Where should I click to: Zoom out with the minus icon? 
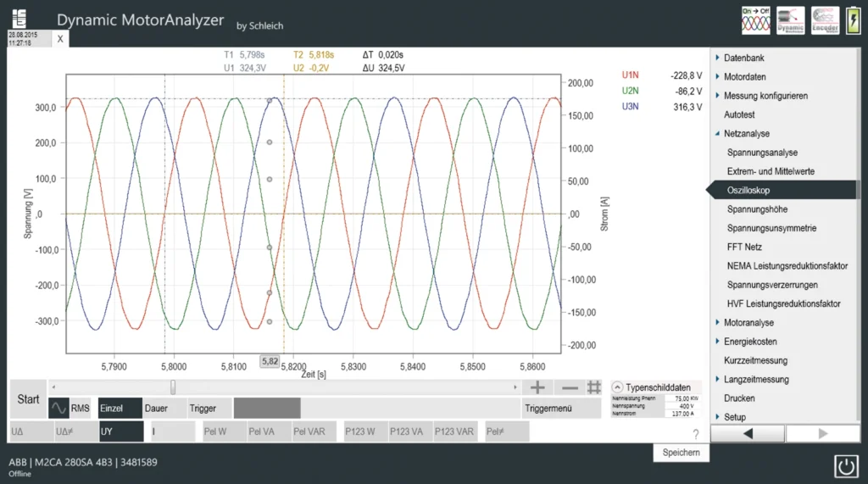click(570, 387)
